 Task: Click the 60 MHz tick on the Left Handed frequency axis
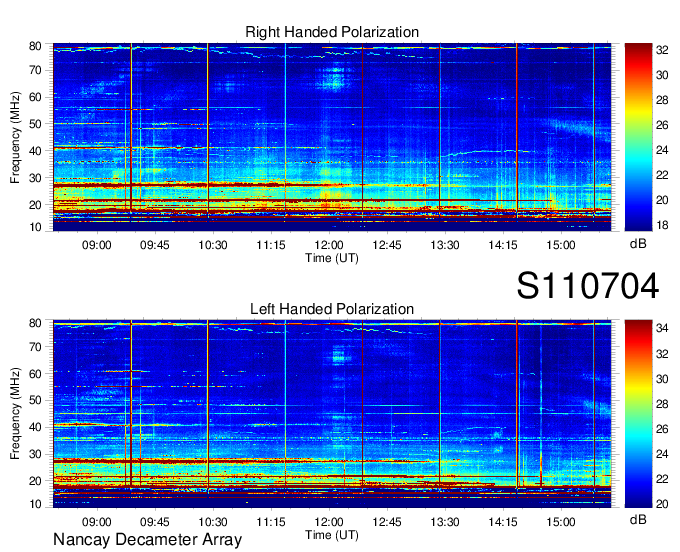35,374
